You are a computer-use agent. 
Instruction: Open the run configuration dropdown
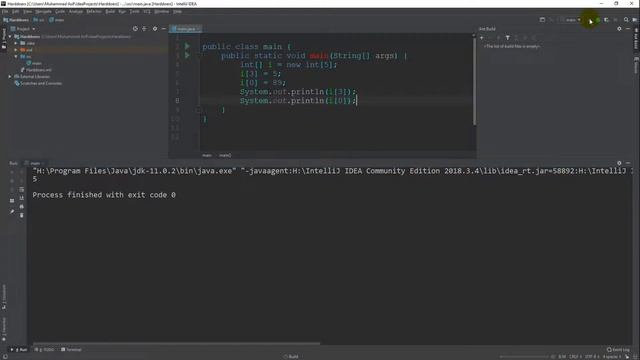tap(571, 20)
